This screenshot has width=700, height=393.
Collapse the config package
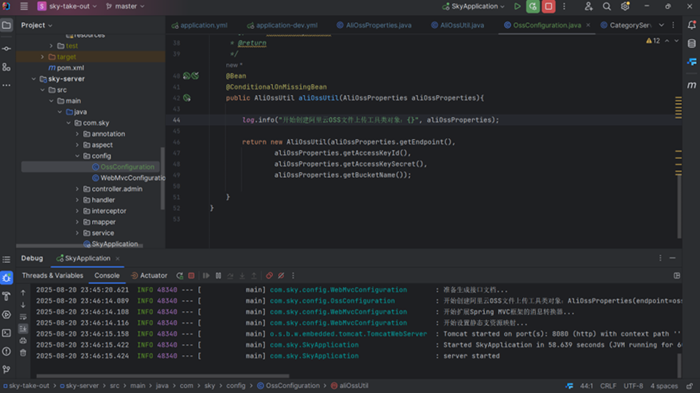coord(77,156)
